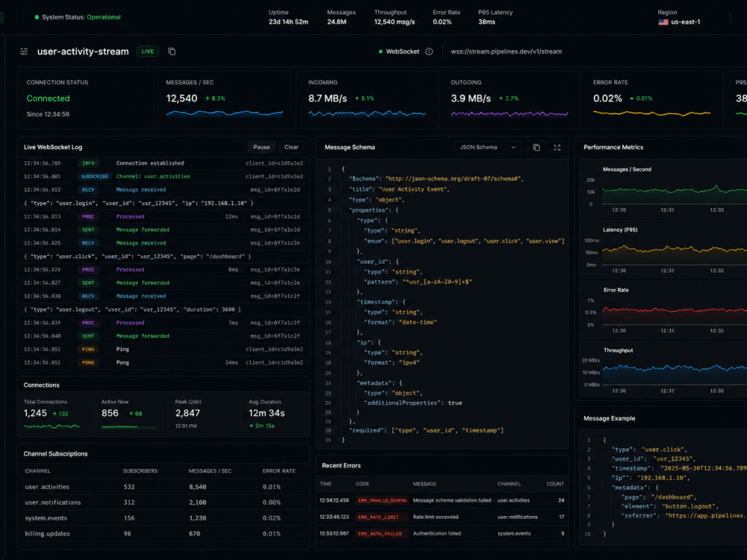747x560 pixels.
Task: Click the Connected status text
Action: [48, 99]
